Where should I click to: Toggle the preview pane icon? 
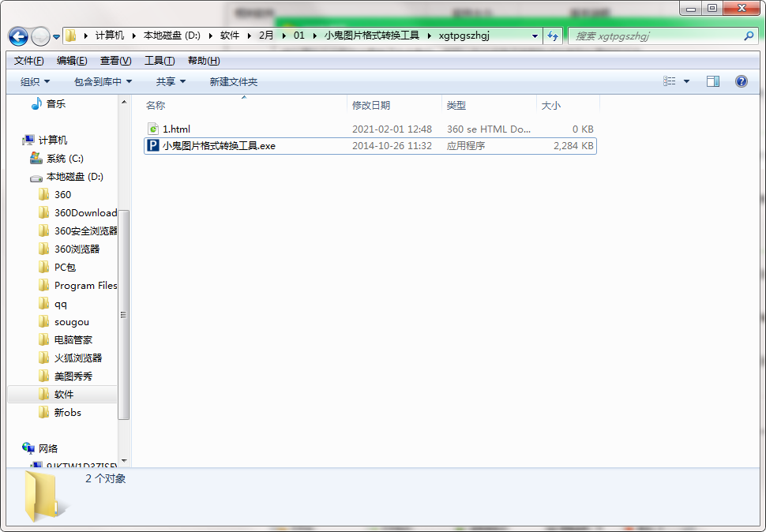click(x=713, y=81)
